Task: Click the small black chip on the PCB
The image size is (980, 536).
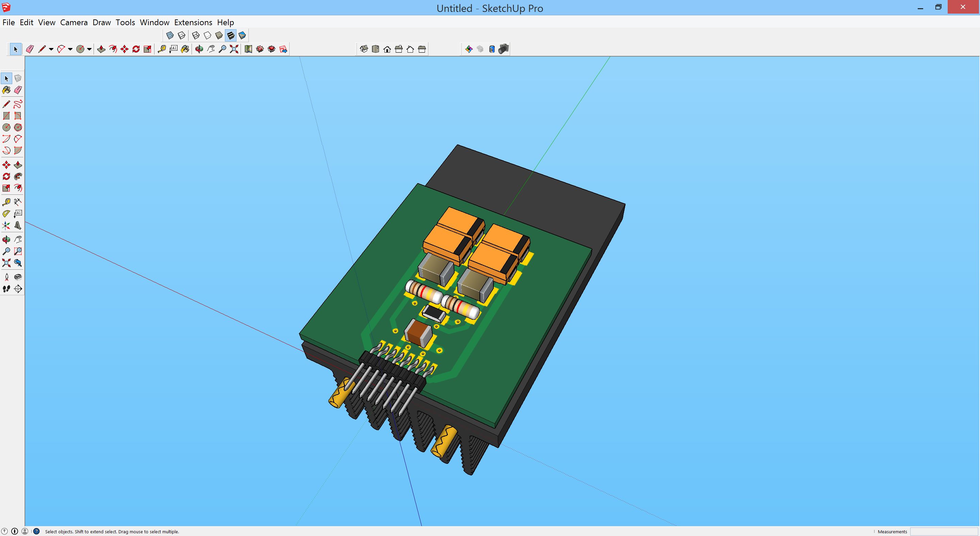Action: click(x=434, y=313)
